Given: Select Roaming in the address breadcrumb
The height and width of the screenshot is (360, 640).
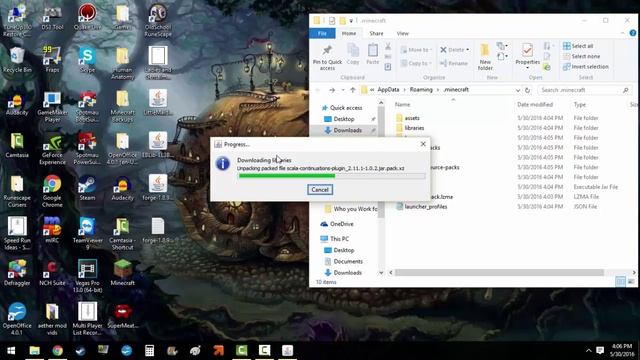Looking at the screenshot, I should [421, 90].
